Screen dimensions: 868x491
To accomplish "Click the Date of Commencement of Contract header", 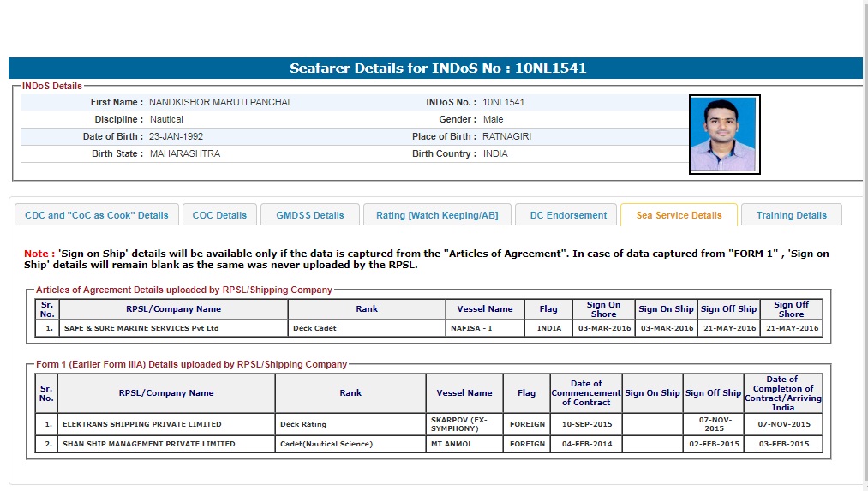I will (x=586, y=393).
